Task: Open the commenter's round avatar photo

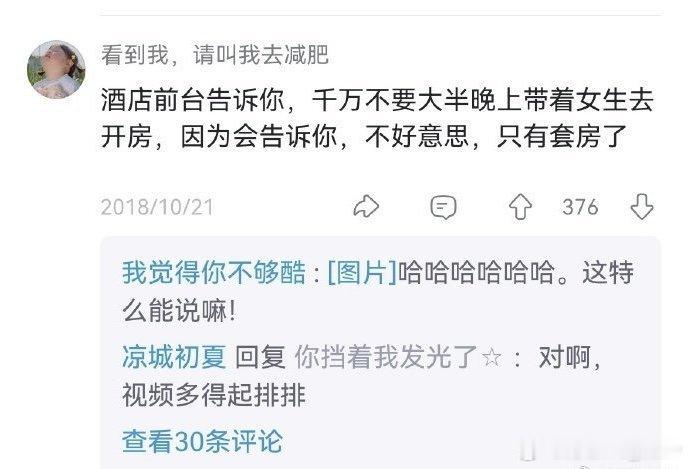Action: coord(56,69)
